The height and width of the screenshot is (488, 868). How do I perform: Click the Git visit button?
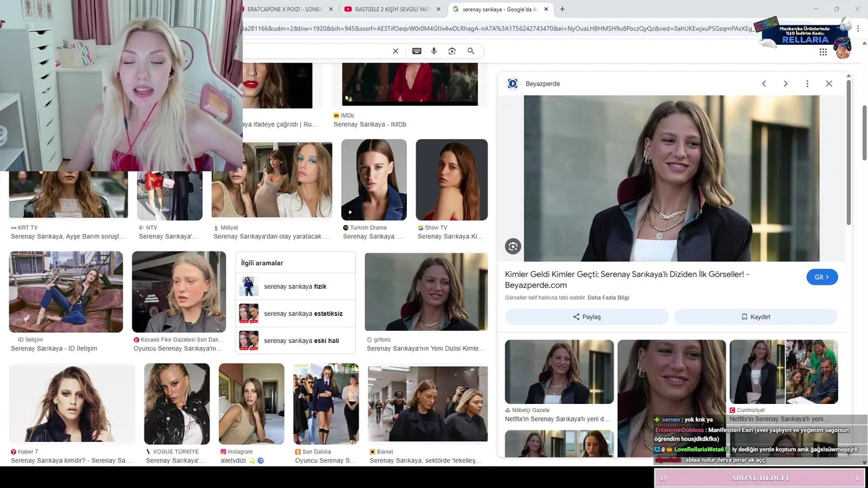tap(822, 277)
